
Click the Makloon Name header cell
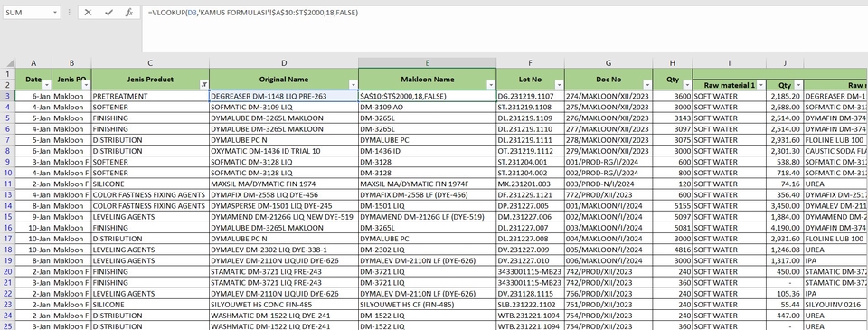pos(428,80)
